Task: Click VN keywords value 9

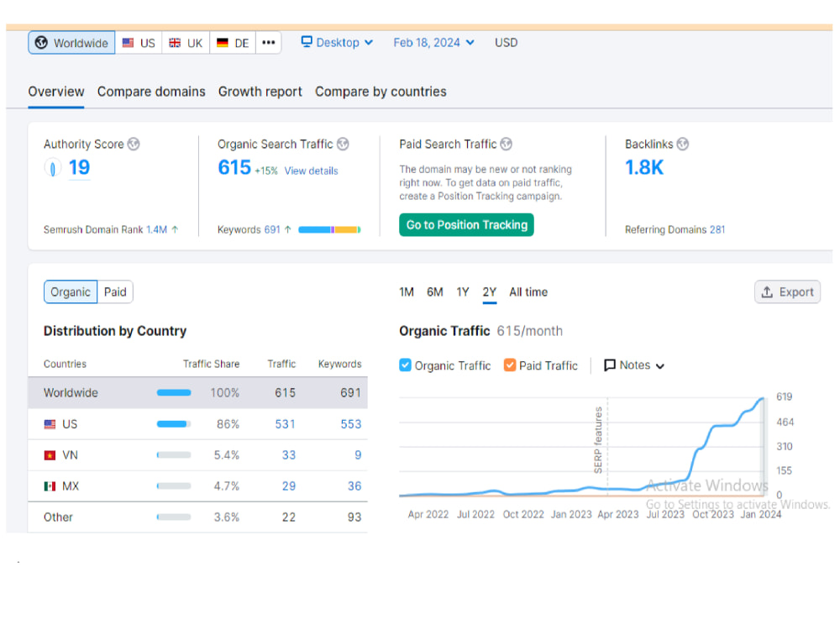Action: point(358,455)
